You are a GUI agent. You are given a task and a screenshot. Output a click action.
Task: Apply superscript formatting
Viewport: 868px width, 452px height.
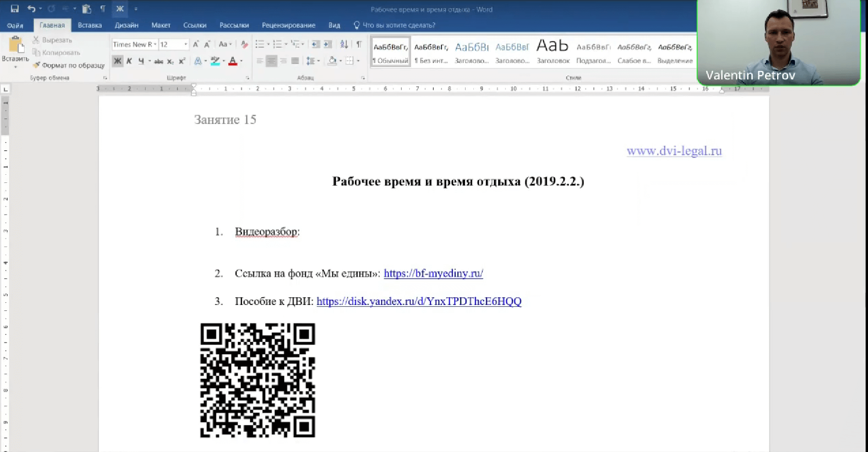pos(182,61)
